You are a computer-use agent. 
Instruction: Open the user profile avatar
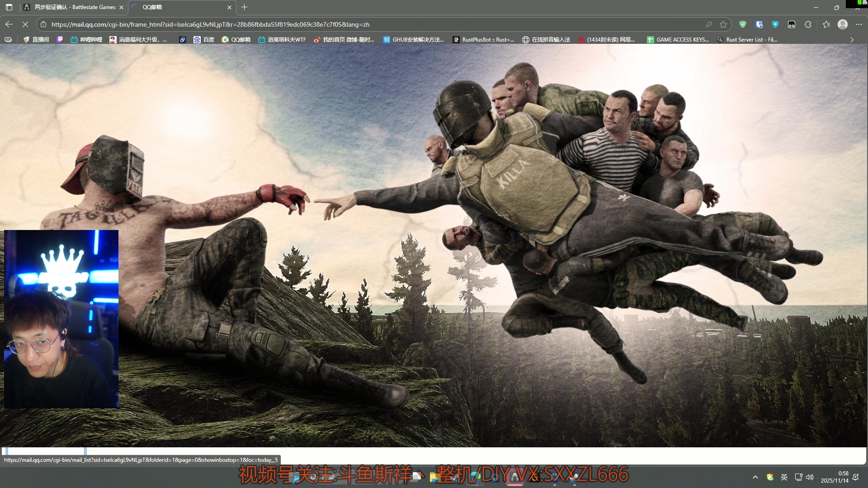(843, 24)
